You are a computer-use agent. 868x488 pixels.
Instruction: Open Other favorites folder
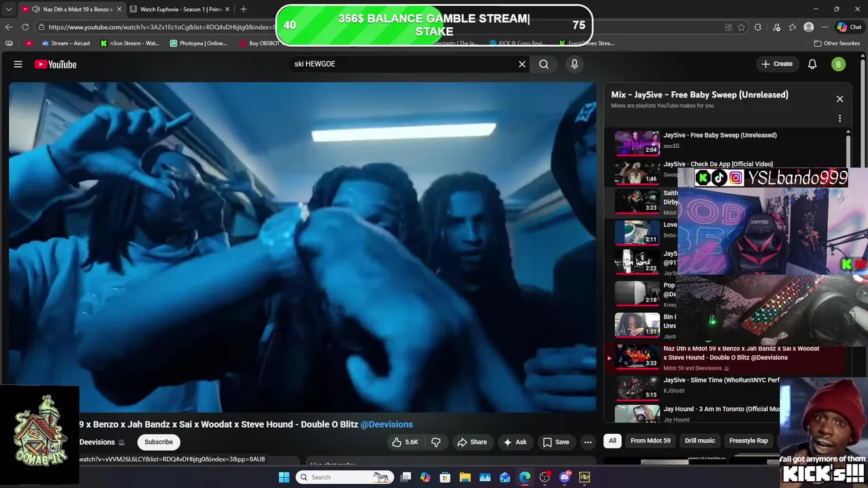pos(837,43)
